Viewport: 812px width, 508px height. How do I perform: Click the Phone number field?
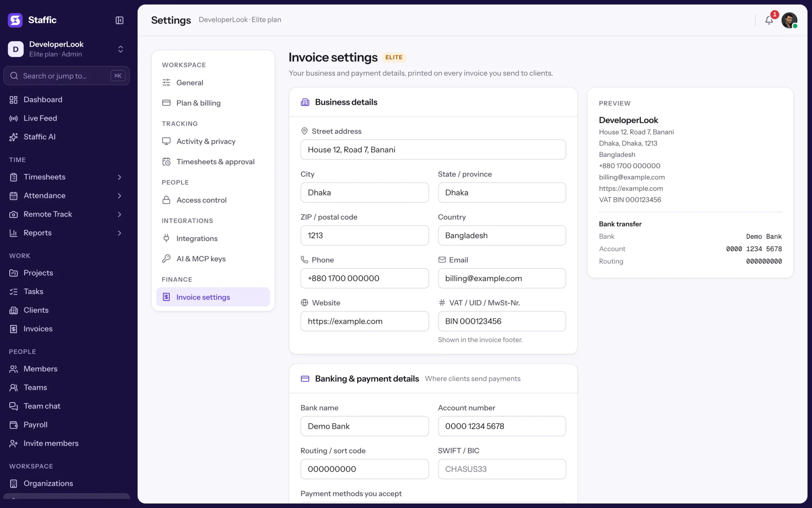pos(365,278)
